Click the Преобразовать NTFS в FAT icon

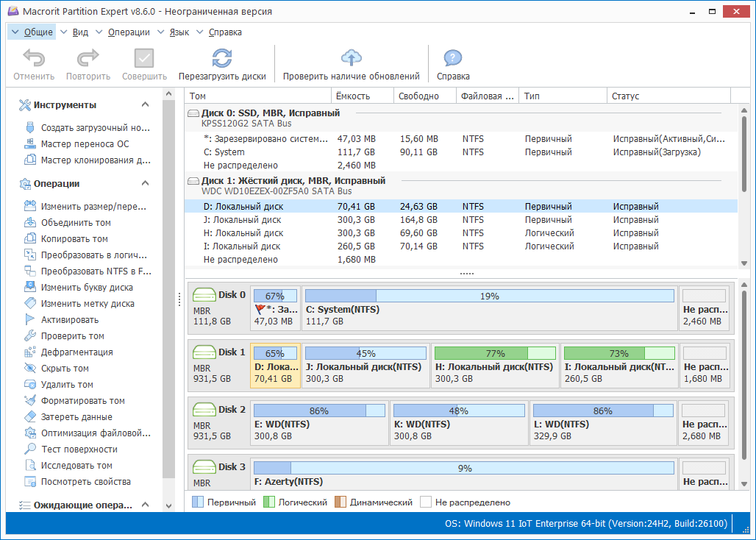(30, 271)
